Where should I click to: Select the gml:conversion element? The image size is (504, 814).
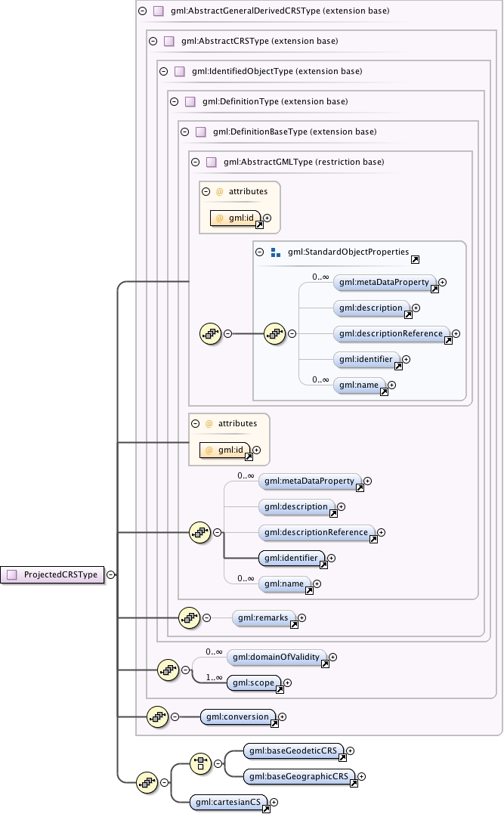[x=238, y=717]
